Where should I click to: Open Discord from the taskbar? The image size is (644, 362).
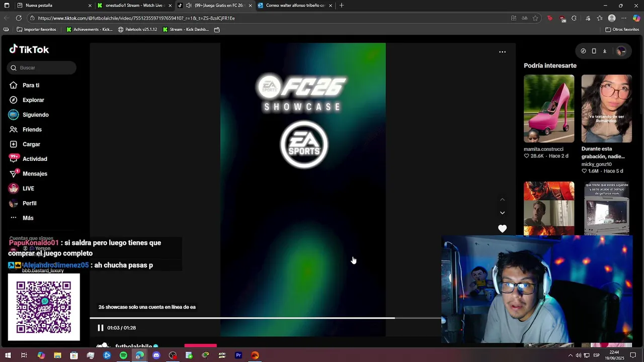point(156,355)
